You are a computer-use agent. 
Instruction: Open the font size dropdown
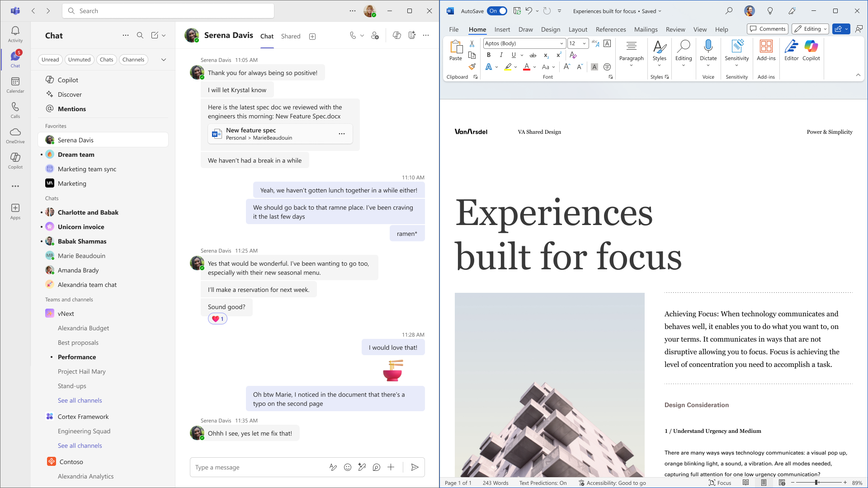[x=583, y=43]
